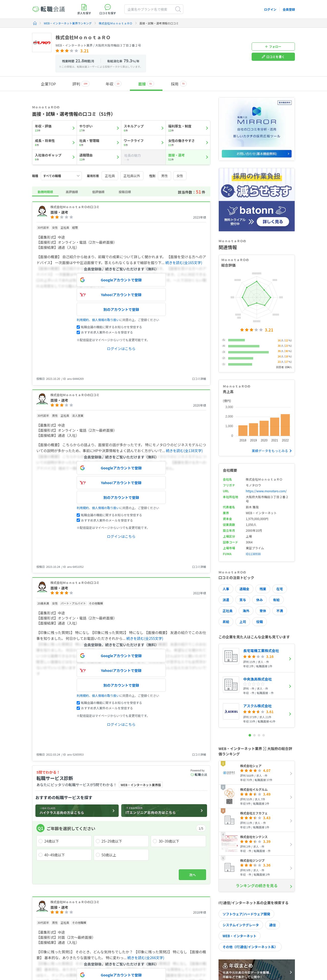Click the MonotaRO company logo

[42, 42]
